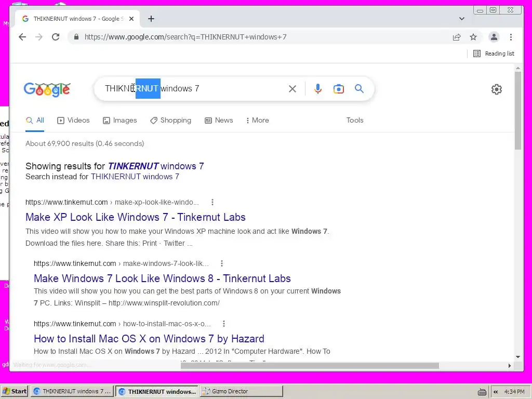Open a new tab with the plus button
This screenshot has width=532, height=399.
coord(151,19)
